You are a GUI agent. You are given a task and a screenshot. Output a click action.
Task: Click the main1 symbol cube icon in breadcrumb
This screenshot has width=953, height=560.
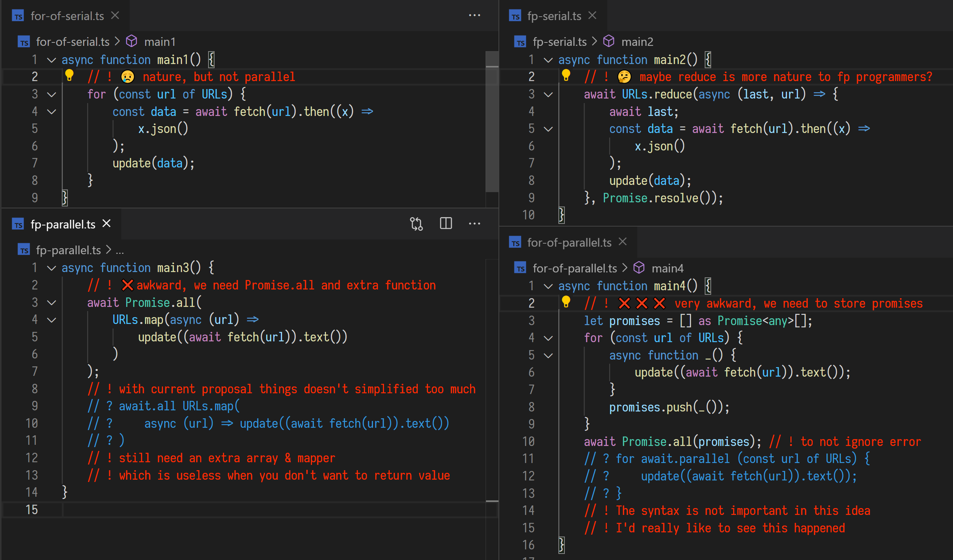pos(132,42)
